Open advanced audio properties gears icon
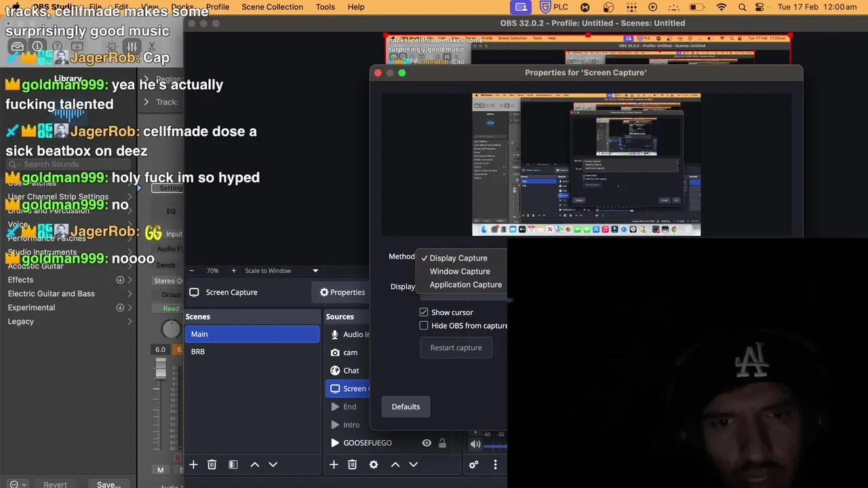The image size is (868, 488). 473,464
